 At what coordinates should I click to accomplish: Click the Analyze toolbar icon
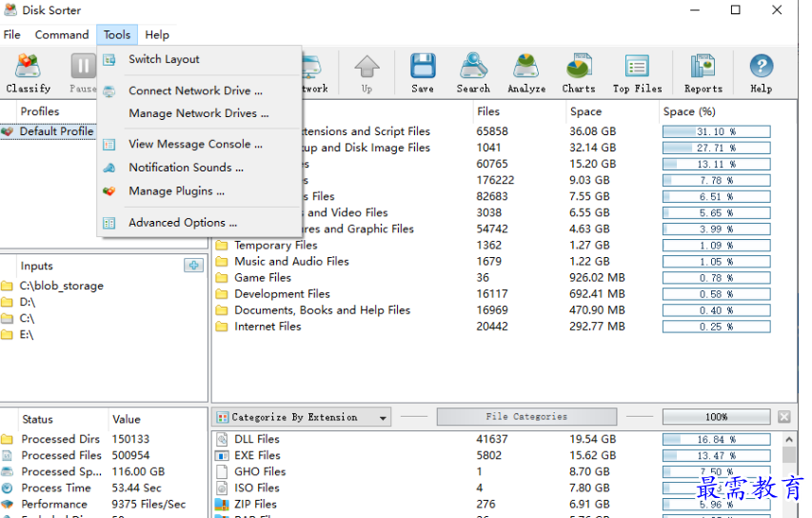(526, 67)
